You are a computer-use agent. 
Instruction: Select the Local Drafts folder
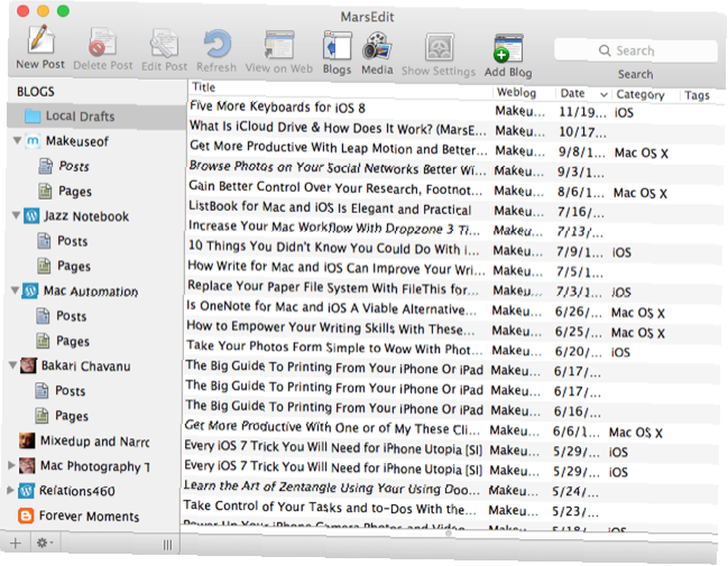[x=97, y=116]
